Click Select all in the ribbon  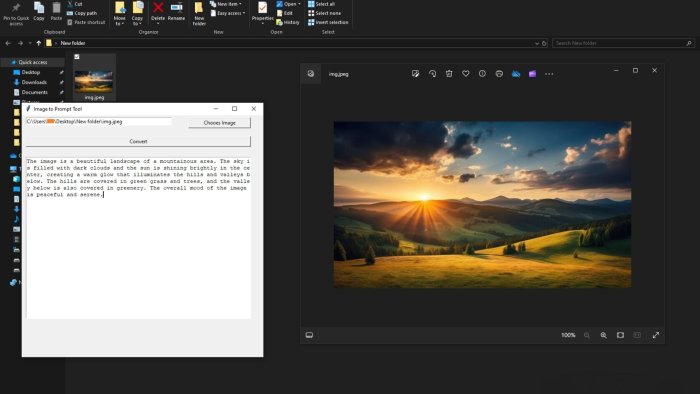click(321, 4)
